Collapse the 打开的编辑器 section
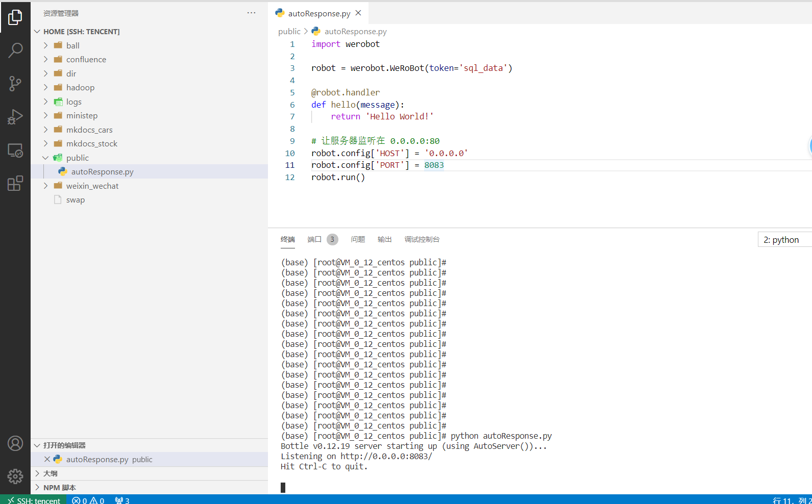The width and height of the screenshot is (812, 504). [x=37, y=445]
